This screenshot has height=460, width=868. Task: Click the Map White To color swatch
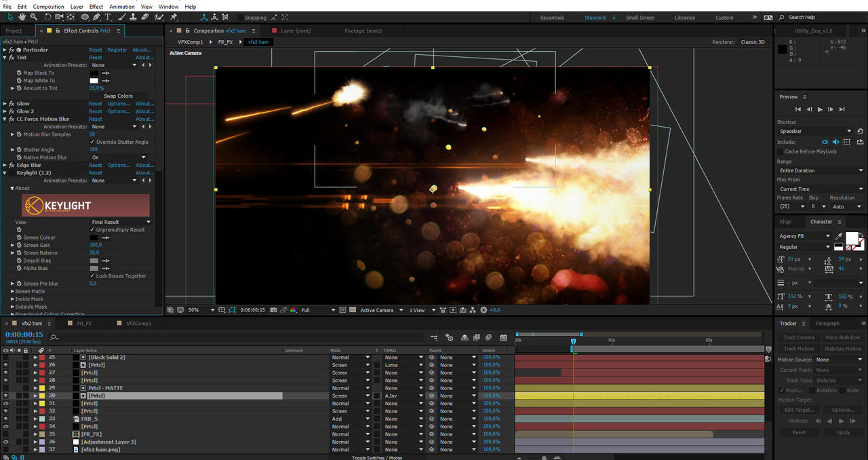(94, 81)
